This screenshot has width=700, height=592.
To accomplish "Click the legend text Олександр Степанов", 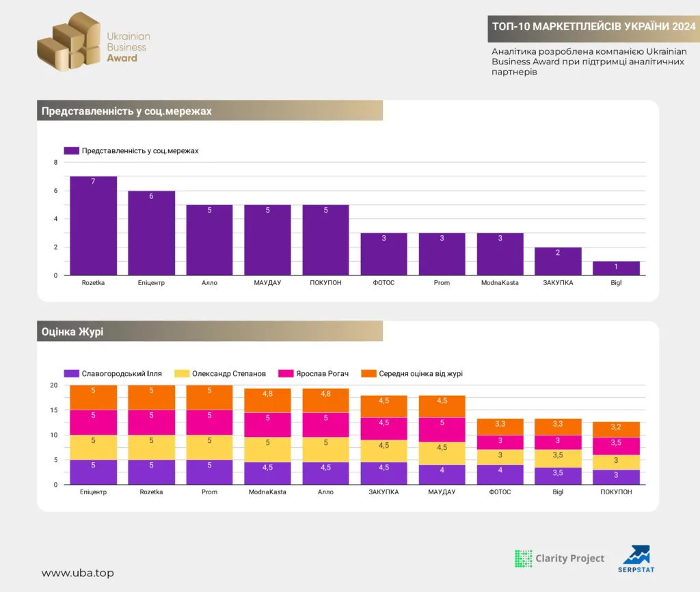I will (x=229, y=374).
